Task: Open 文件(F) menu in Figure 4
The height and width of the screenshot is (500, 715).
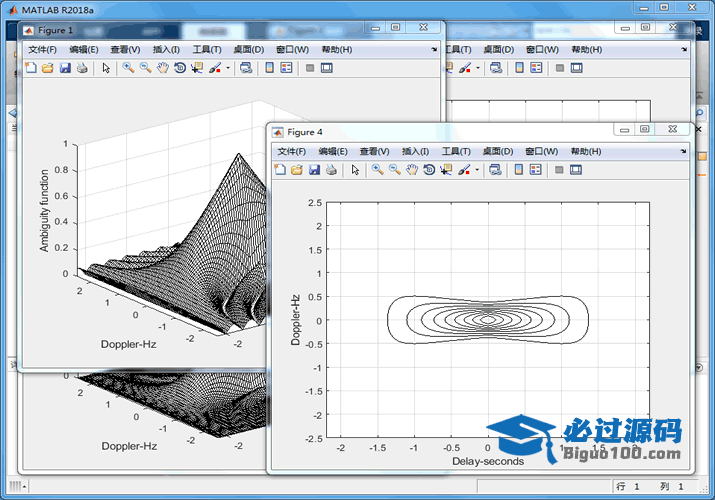Action: (x=291, y=151)
